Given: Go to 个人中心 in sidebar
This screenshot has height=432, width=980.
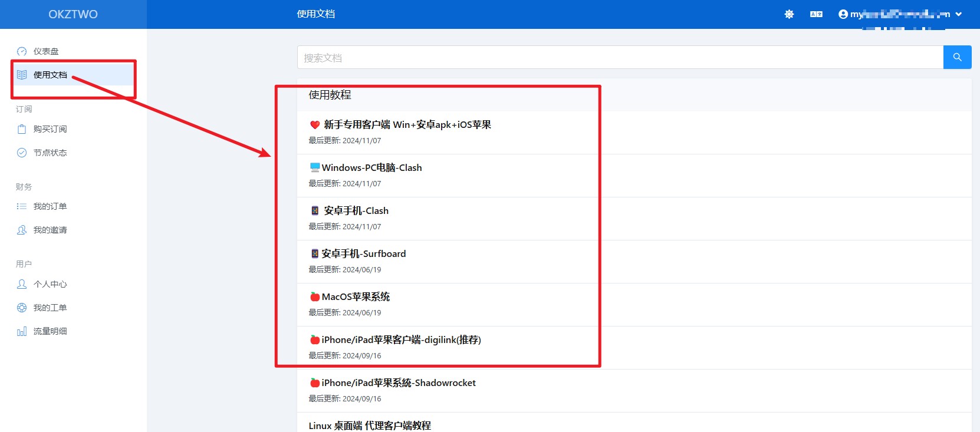Looking at the screenshot, I should (50, 284).
